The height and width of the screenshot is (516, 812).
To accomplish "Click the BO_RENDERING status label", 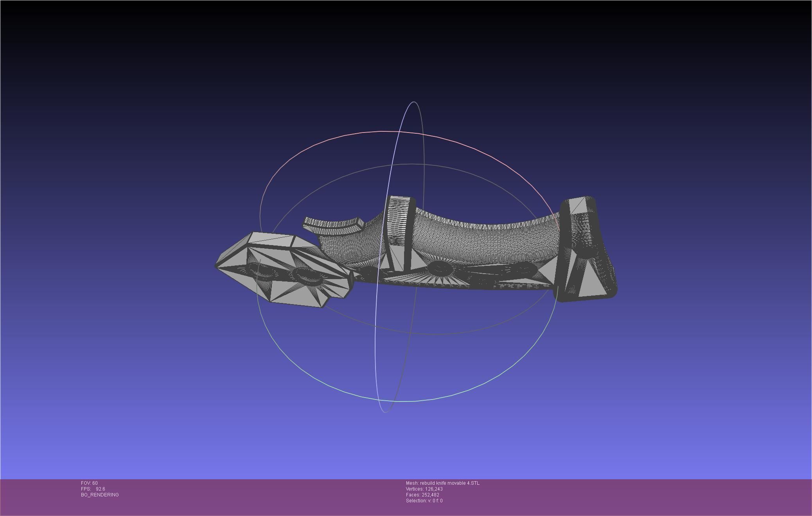I will (100, 495).
